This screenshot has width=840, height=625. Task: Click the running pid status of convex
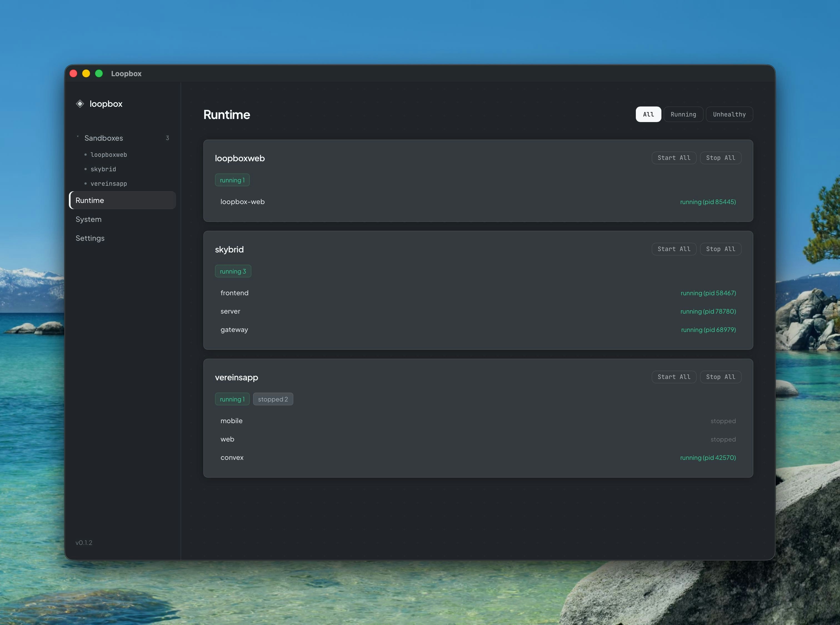coord(708,457)
